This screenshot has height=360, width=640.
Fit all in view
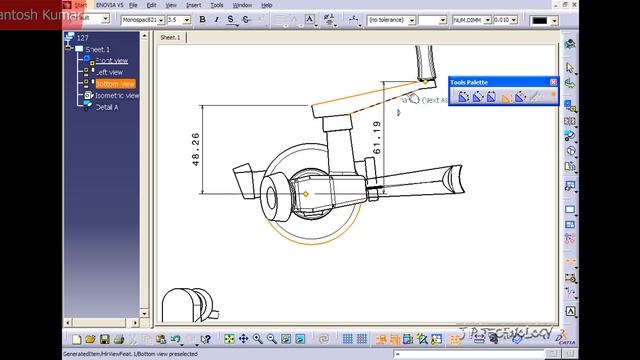[229, 339]
